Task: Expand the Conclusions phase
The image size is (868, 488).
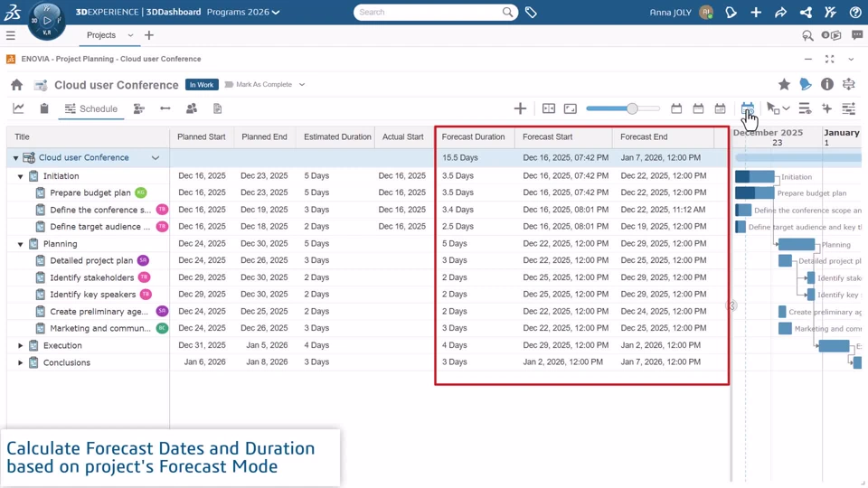Action: pyautogui.click(x=21, y=363)
